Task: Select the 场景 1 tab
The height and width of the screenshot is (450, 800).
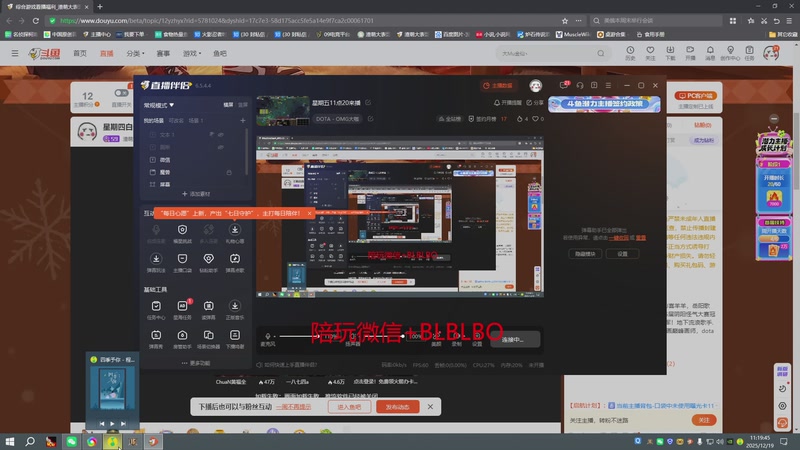Action: point(196,120)
